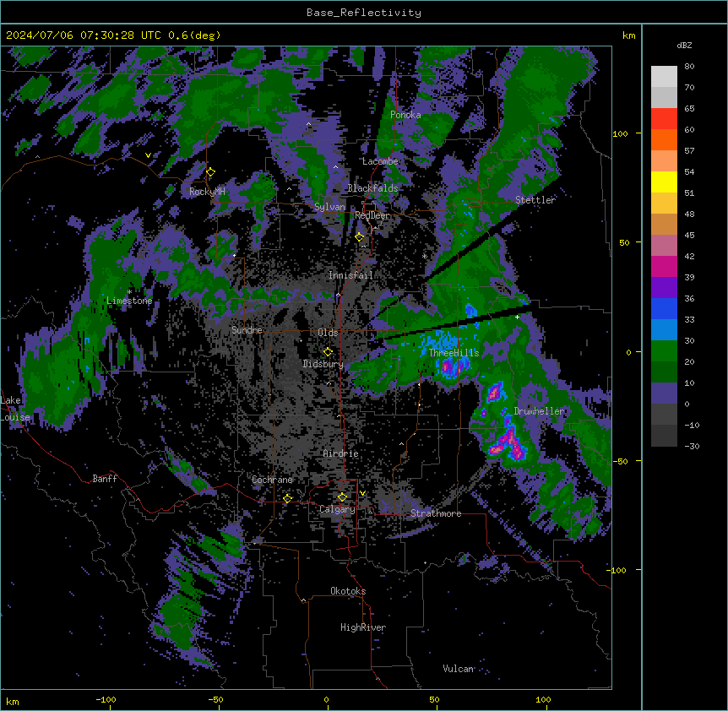Select the Calgary city label
728x711 pixels.
pyautogui.click(x=338, y=509)
